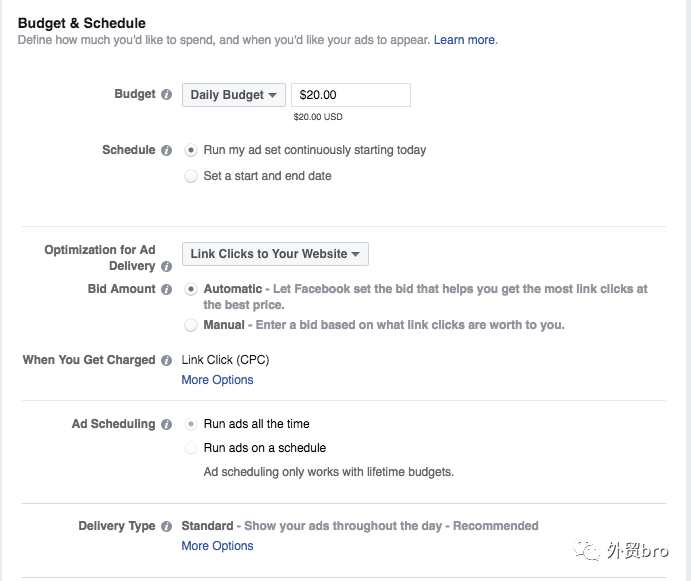The height and width of the screenshot is (581, 691).
Task: Click the $20.00 budget amount field
Action: pyautogui.click(x=350, y=95)
